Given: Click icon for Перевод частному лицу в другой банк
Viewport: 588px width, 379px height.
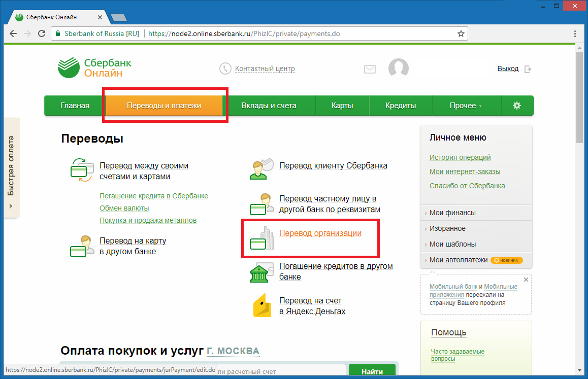Looking at the screenshot, I should tap(262, 204).
